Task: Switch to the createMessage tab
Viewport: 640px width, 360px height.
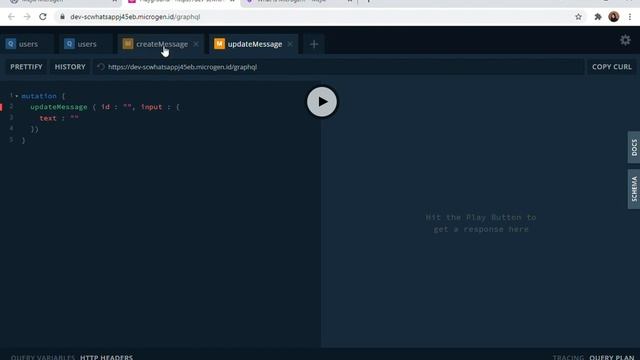Action: tap(162, 44)
